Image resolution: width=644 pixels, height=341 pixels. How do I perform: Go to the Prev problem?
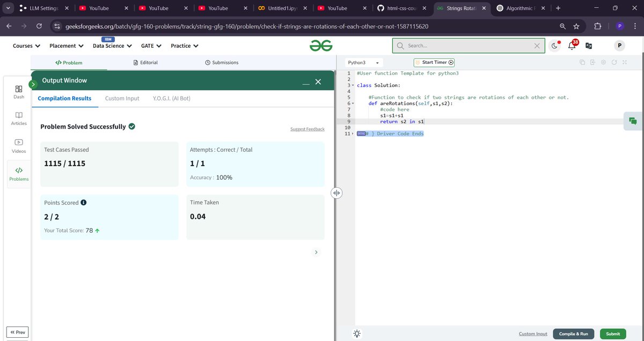(x=18, y=332)
